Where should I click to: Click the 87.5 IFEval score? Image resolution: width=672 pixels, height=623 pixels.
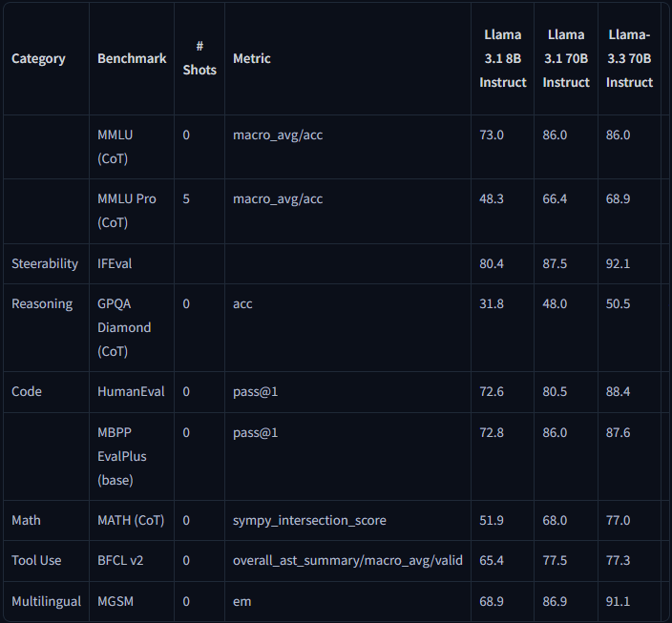555,263
